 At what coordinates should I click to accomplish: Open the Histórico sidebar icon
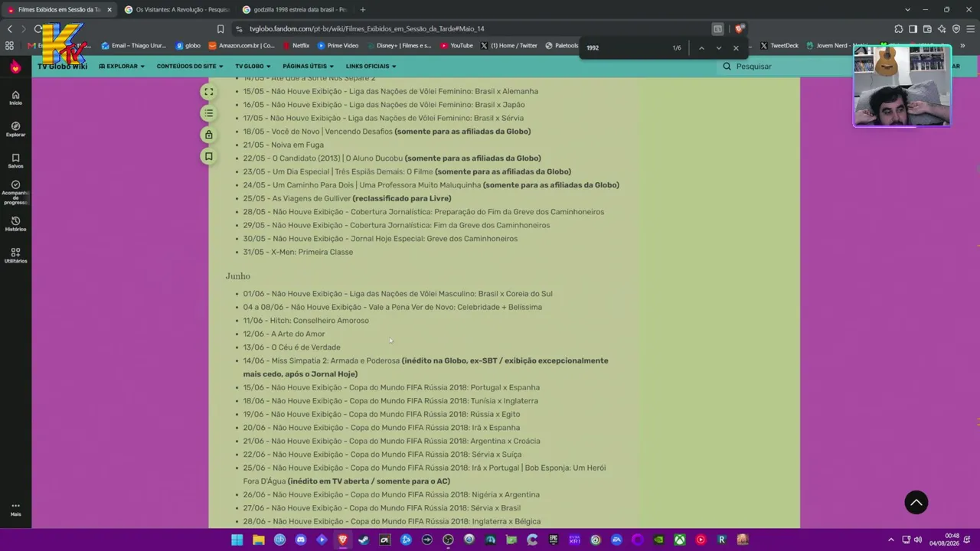coord(15,223)
